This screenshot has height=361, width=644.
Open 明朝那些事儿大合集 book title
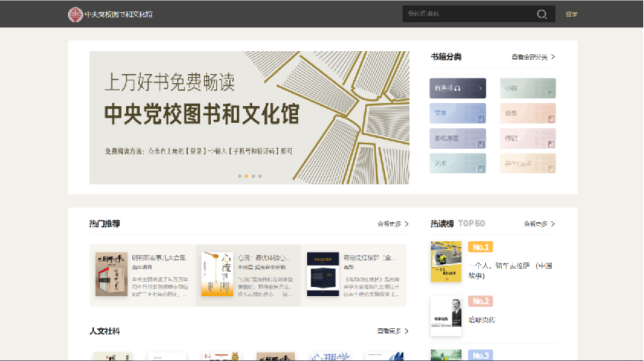pyautogui.click(x=161, y=258)
